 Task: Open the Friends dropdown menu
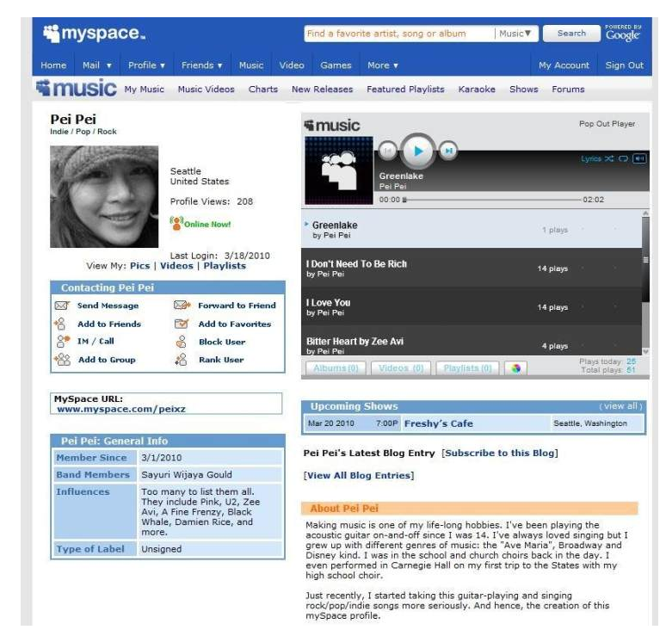202,65
